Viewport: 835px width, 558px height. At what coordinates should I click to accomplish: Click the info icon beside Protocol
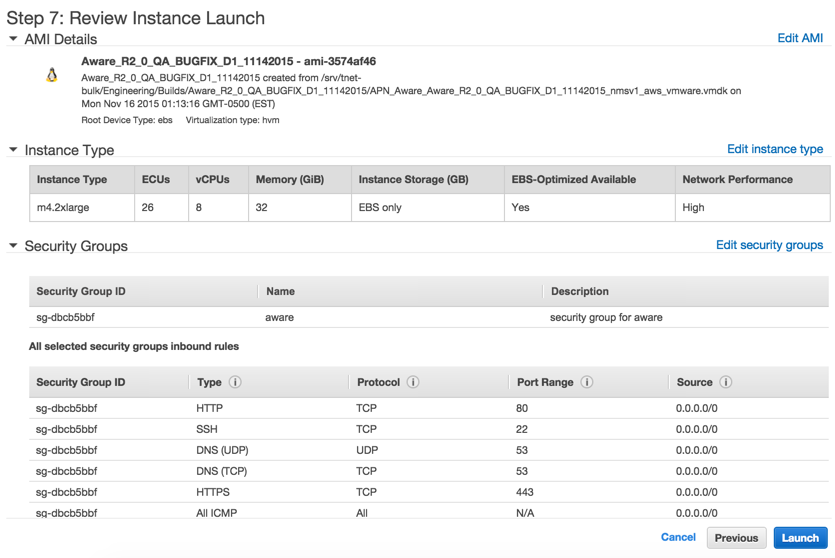tap(413, 382)
